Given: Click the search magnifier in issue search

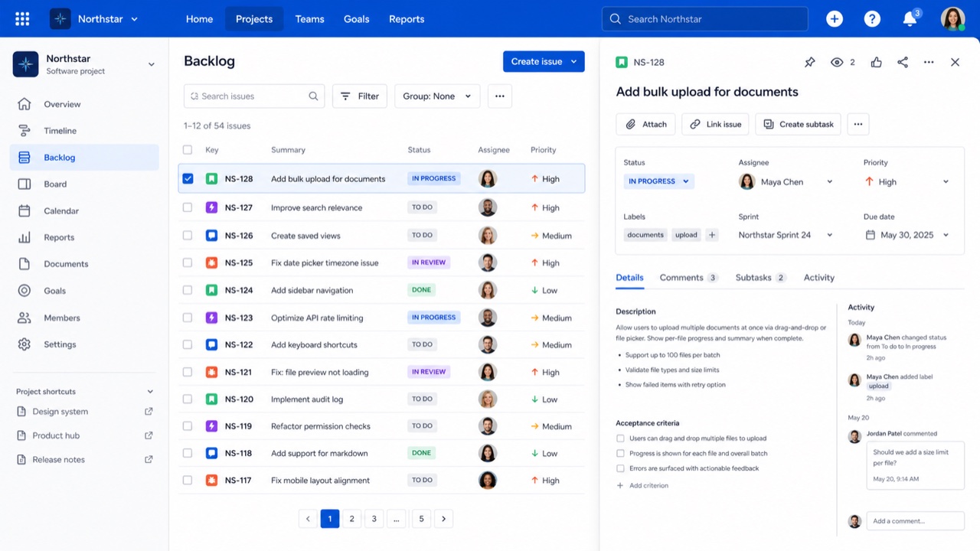Looking at the screenshot, I should coord(313,96).
